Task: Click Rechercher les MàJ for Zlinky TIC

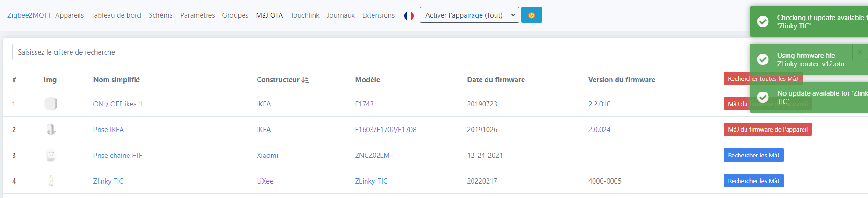Action: coord(753,181)
